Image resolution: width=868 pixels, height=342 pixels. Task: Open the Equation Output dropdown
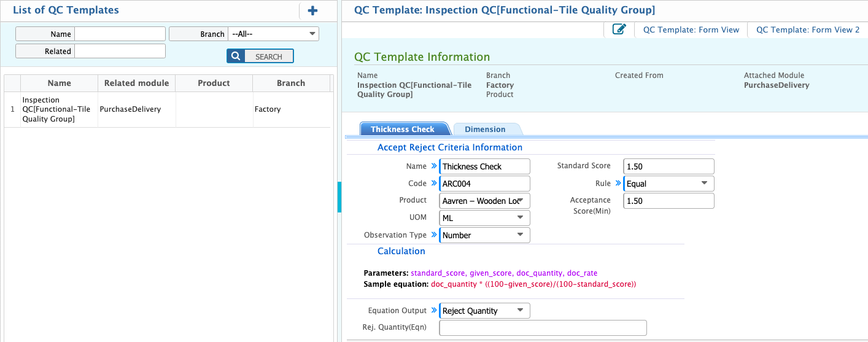pyautogui.click(x=484, y=311)
